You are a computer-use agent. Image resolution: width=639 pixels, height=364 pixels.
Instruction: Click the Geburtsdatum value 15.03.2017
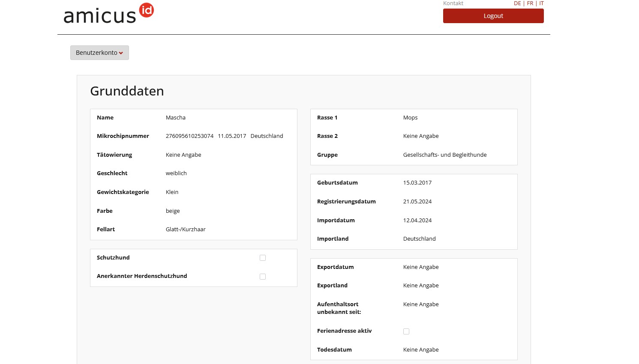click(417, 183)
